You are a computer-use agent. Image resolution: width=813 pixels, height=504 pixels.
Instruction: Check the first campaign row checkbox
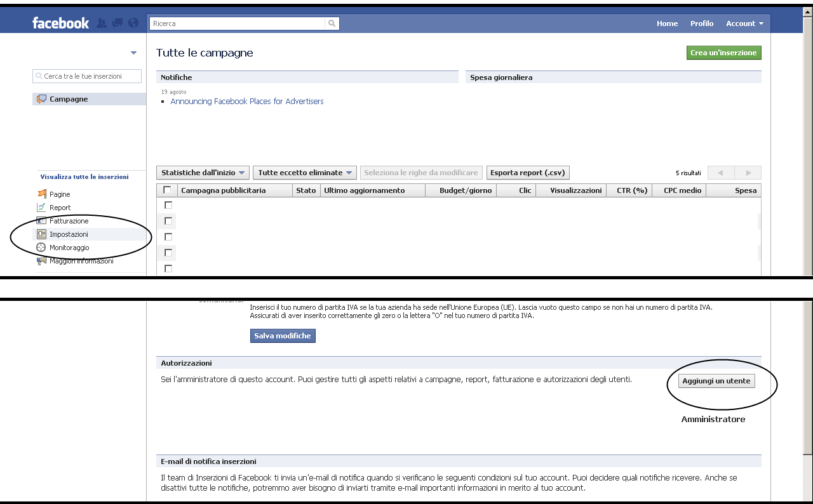point(168,205)
